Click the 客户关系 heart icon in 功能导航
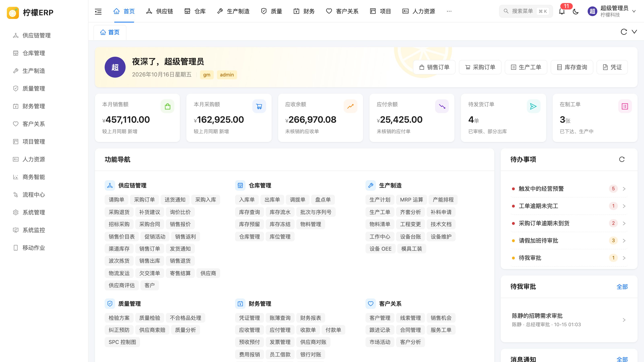This screenshot has width=644, height=362. [371, 303]
